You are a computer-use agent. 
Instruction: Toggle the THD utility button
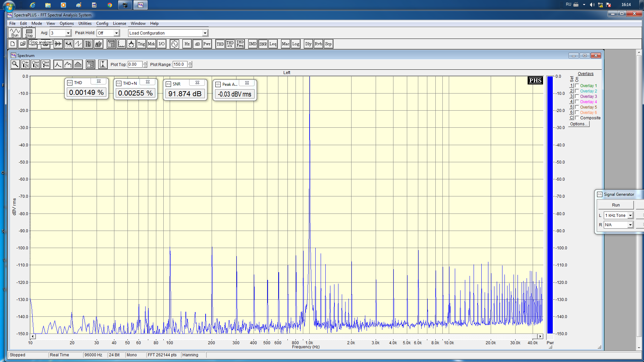(220, 44)
